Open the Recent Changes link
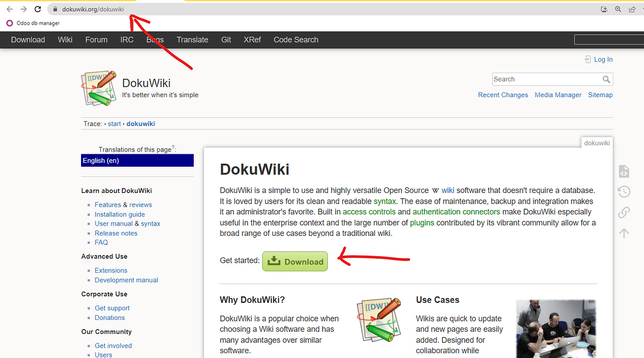Viewport: 644px width, 358px height. (503, 95)
